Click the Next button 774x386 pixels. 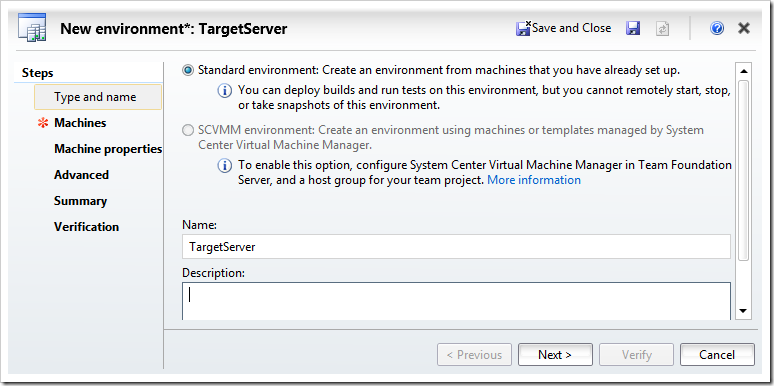(555, 355)
